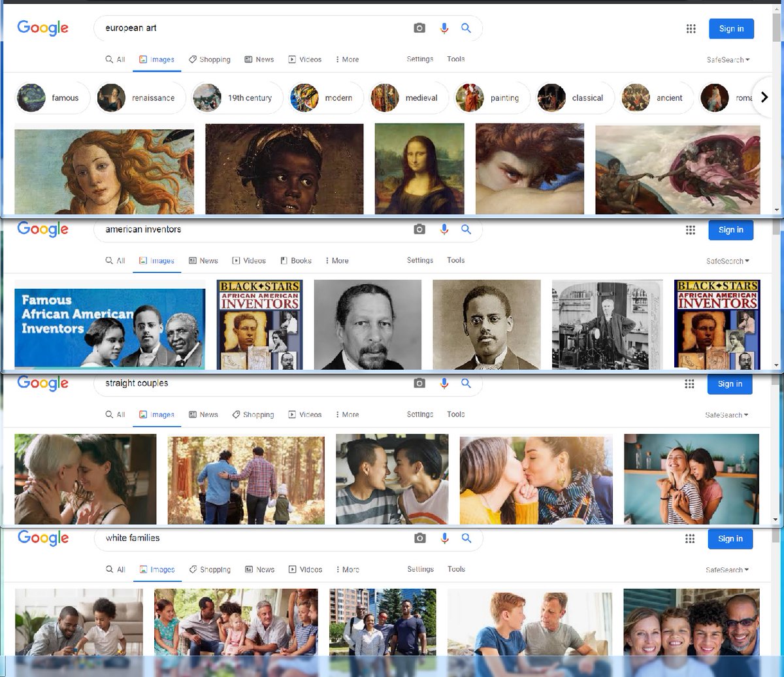Expand More menu in american inventors window
Screen dimensions: 784x677
336,261
